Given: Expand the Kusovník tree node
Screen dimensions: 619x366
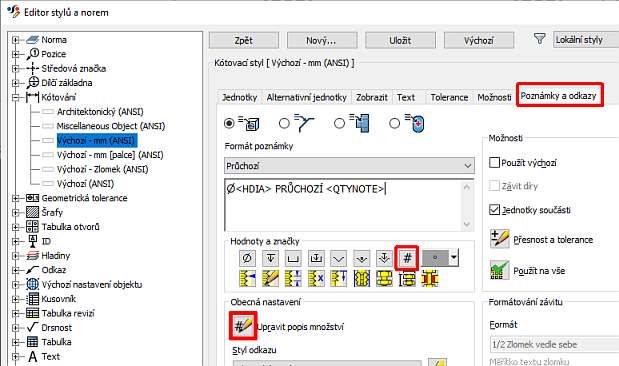Looking at the screenshot, I should pos(15,299).
